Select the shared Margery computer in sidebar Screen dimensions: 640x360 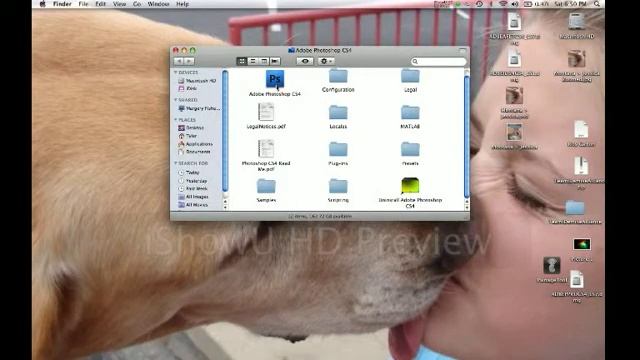click(x=199, y=109)
